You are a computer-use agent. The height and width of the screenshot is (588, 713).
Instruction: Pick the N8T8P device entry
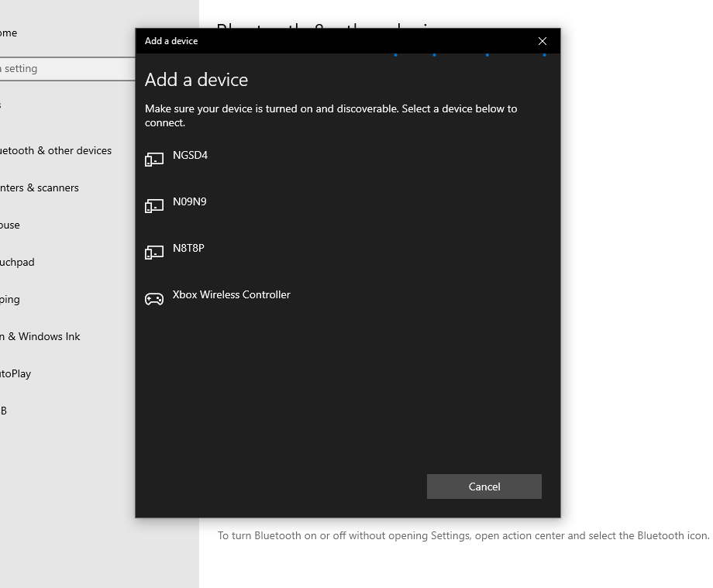188,248
